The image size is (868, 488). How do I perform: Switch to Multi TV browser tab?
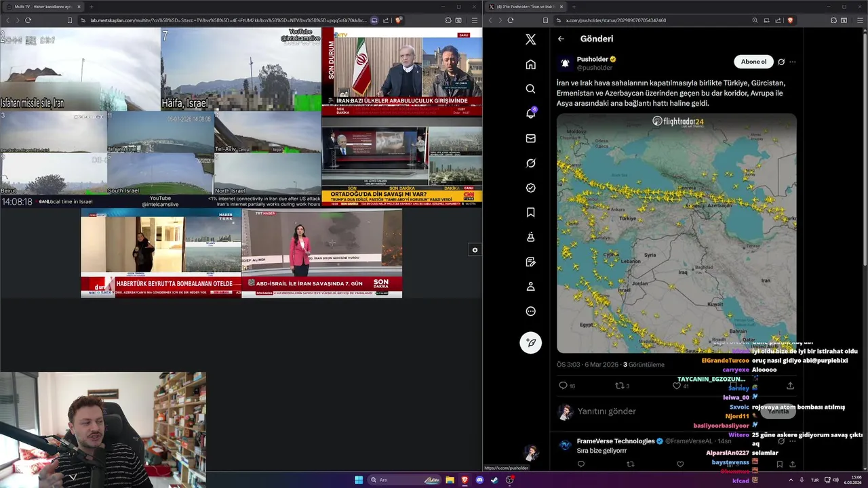click(43, 7)
